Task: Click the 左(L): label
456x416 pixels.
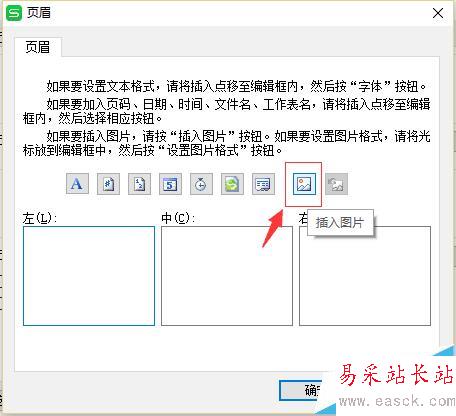Action: [40, 218]
